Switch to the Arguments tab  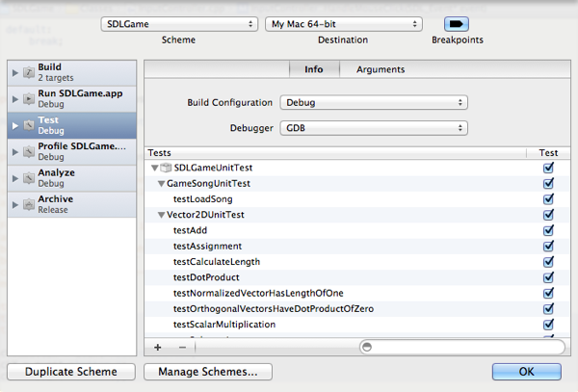click(380, 69)
